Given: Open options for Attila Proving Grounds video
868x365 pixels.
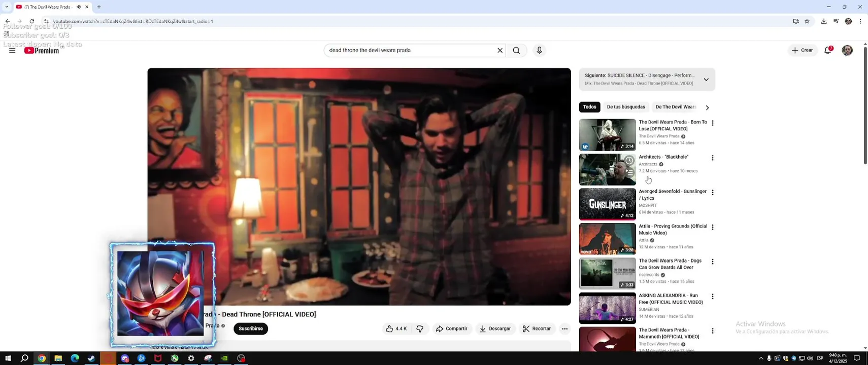Looking at the screenshot, I should pyautogui.click(x=713, y=227).
